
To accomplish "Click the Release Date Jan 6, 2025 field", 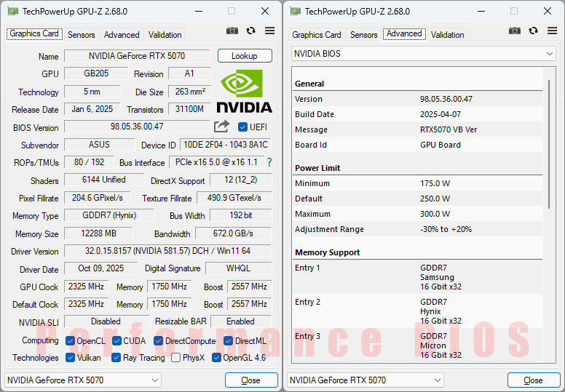I will [92, 109].
